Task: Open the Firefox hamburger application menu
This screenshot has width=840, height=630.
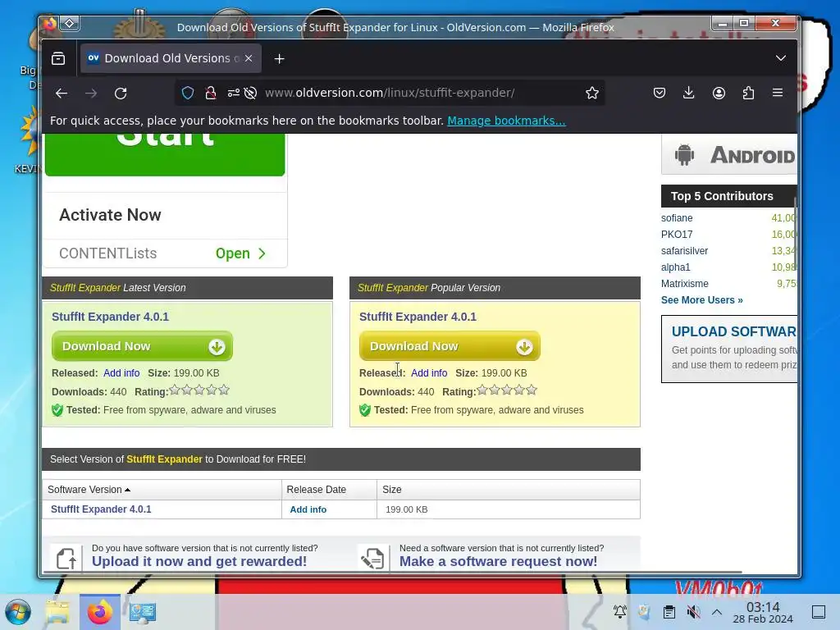Action: pyautogui.click(x=778, y=94)
